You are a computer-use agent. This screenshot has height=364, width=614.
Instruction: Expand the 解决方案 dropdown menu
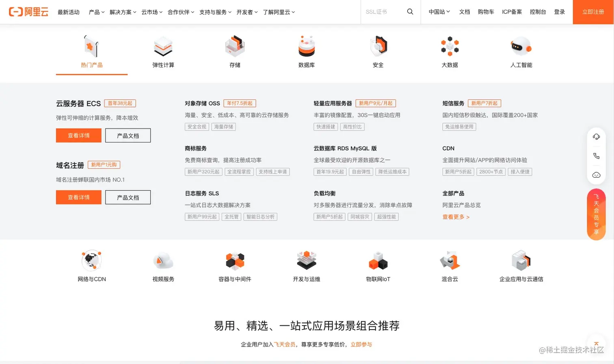pyautogui.click(x=123, y=12)
